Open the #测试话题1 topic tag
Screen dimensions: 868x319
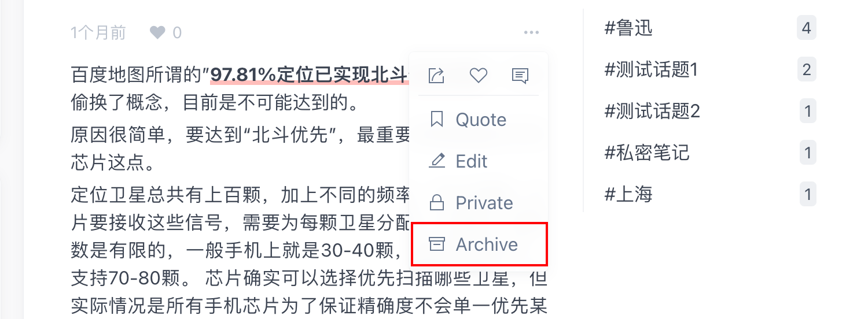(x=652, y=70)
